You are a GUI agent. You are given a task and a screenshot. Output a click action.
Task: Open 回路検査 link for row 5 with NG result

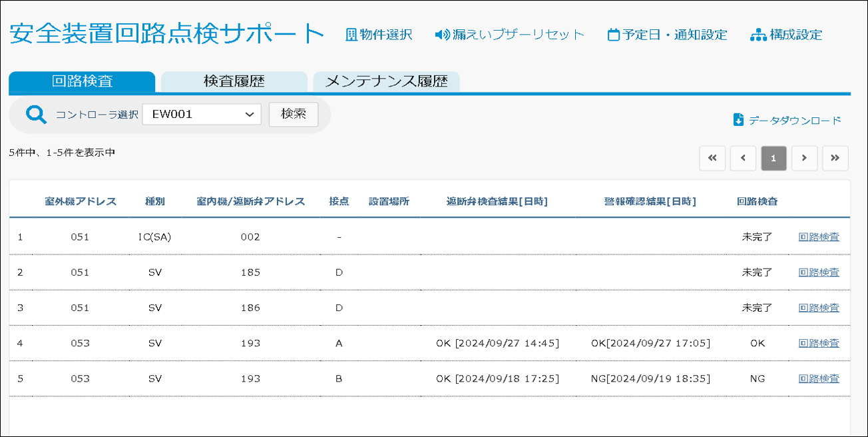819,379
